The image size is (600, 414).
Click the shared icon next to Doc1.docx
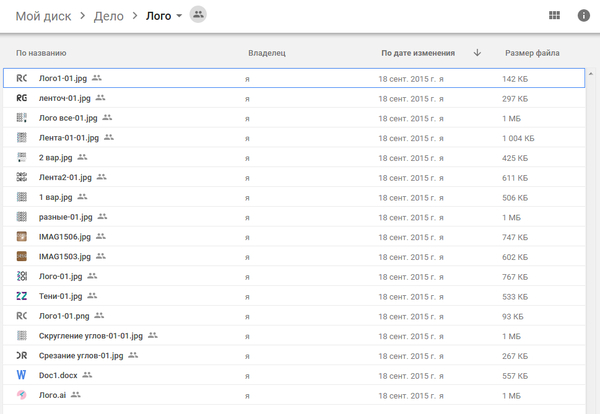pyautogui.click(x=87, y=375)
